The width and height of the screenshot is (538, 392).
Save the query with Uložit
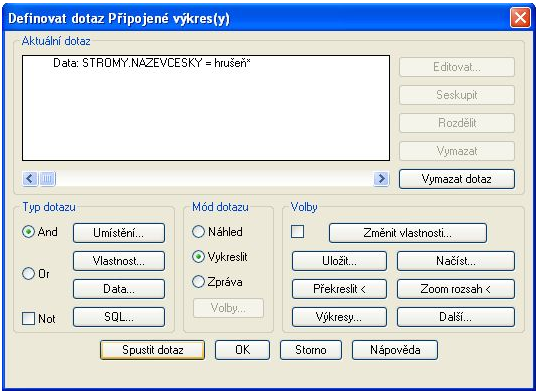coord(339,261)
